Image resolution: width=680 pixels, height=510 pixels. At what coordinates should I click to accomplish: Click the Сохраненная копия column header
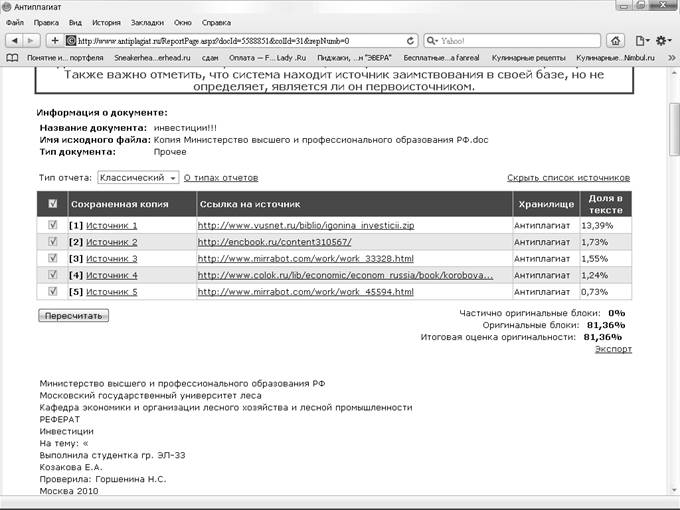point(132,204)
